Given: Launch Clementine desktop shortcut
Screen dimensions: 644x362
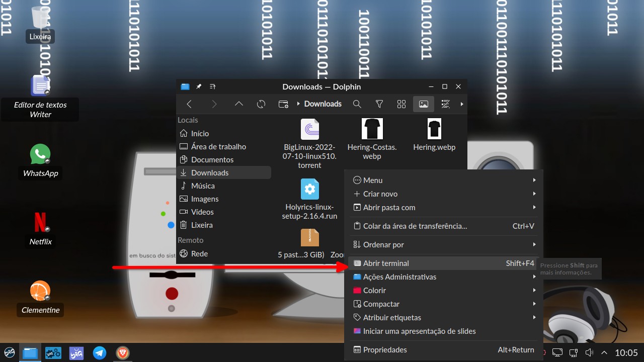Looking at the screenshot, I should [40, 298].
